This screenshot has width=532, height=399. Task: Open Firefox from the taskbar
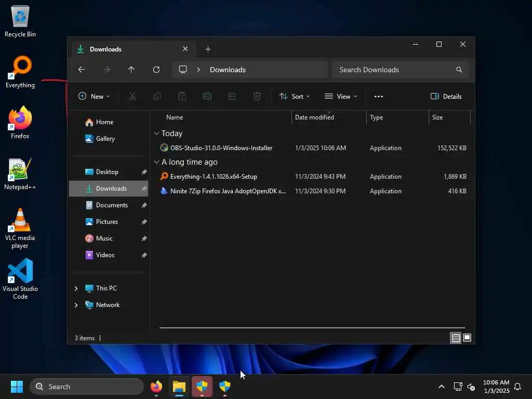156,387
